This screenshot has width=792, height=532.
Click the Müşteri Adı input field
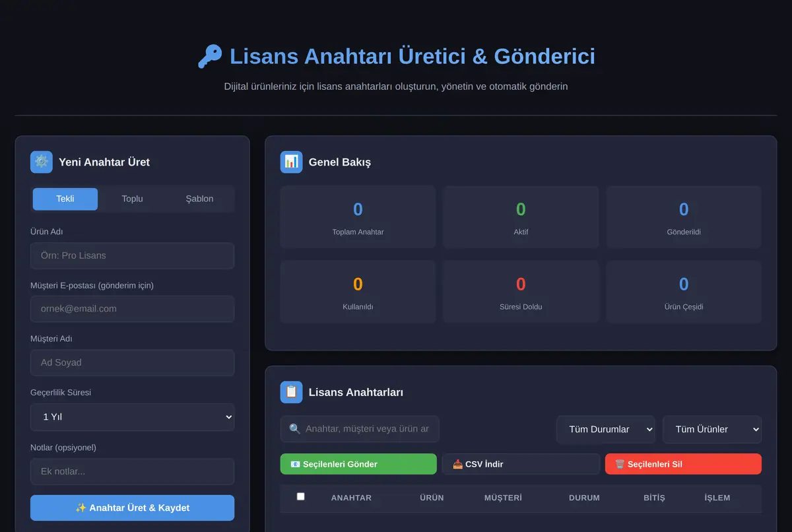coord(132,362)
